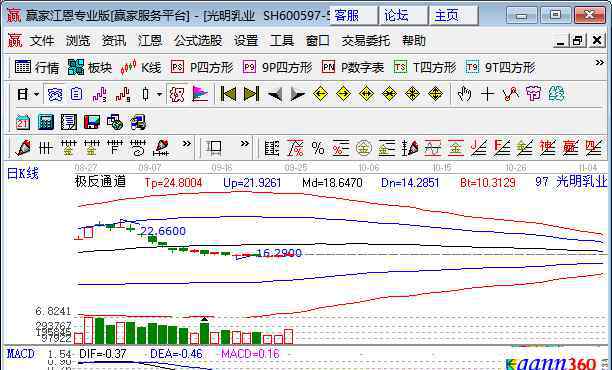Toggle the highlighted 权 adjustment button
This screenshot has width=612, height=370.
coord(177,94)
